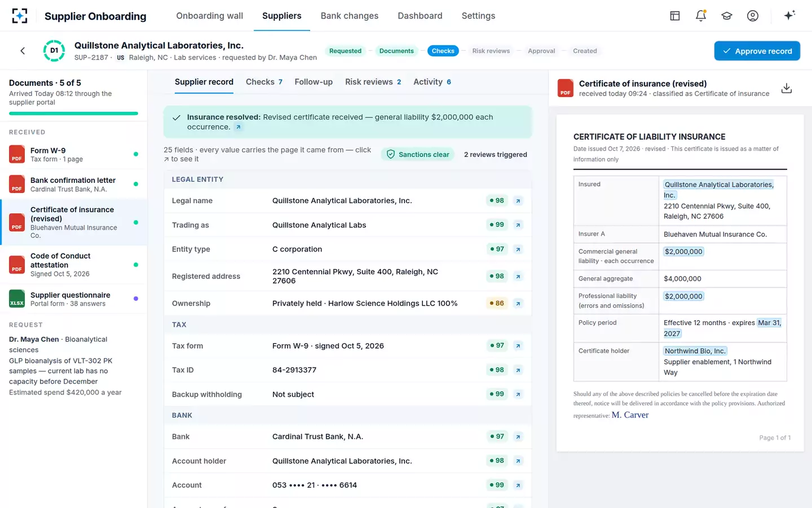Screen dimensions: 812x508
Task: Click the M. Carver signature
Action: click(630, 415)
